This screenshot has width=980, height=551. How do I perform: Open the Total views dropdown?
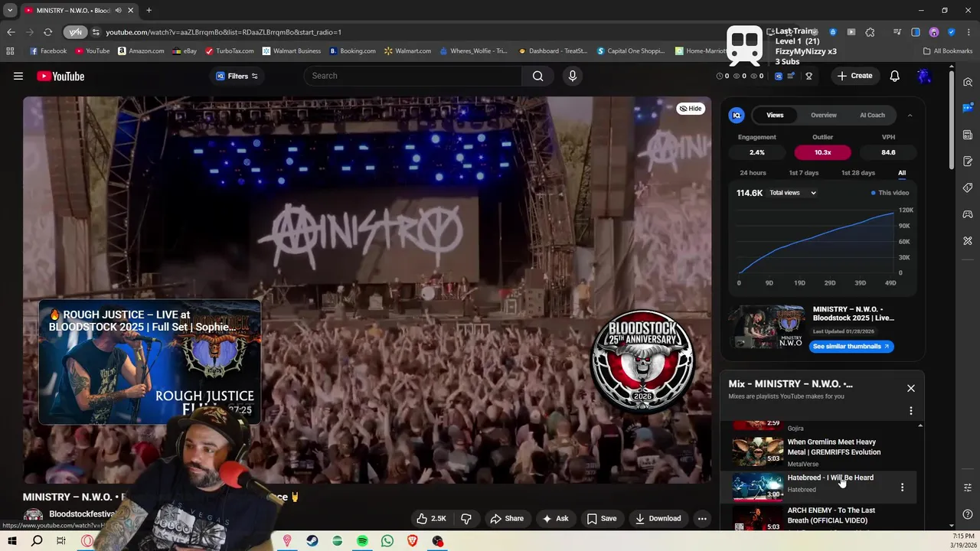click(x=792, y=193)
